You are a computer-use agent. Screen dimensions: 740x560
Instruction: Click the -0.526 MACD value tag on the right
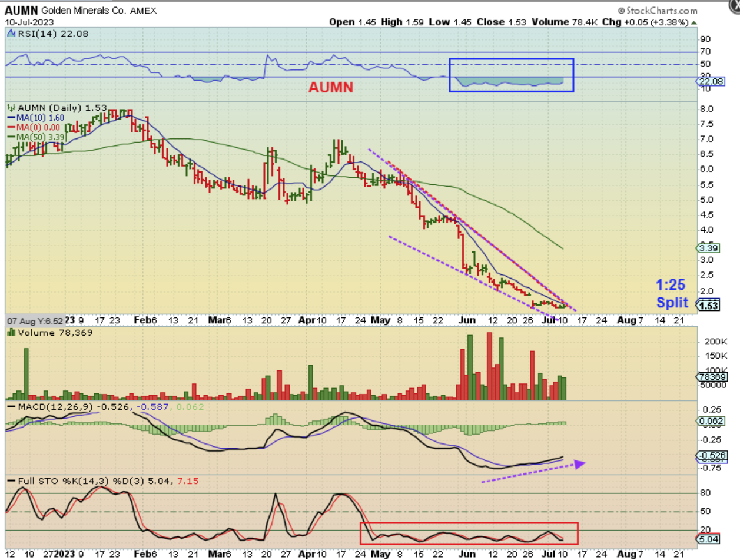point(712,456)
